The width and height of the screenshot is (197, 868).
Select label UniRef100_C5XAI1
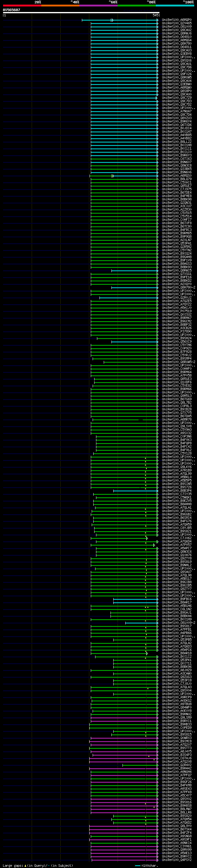[177, 182]
